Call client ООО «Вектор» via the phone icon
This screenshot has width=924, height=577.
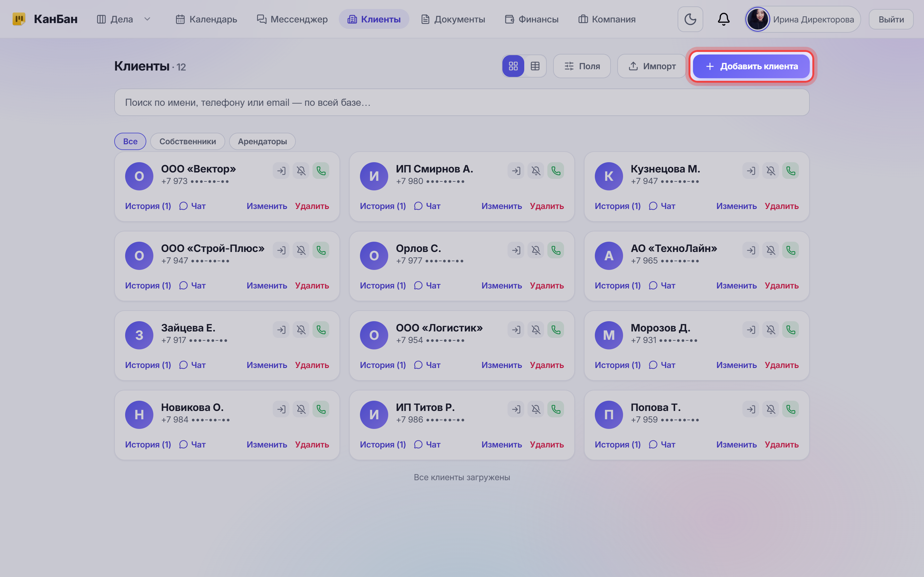[321, 171]
